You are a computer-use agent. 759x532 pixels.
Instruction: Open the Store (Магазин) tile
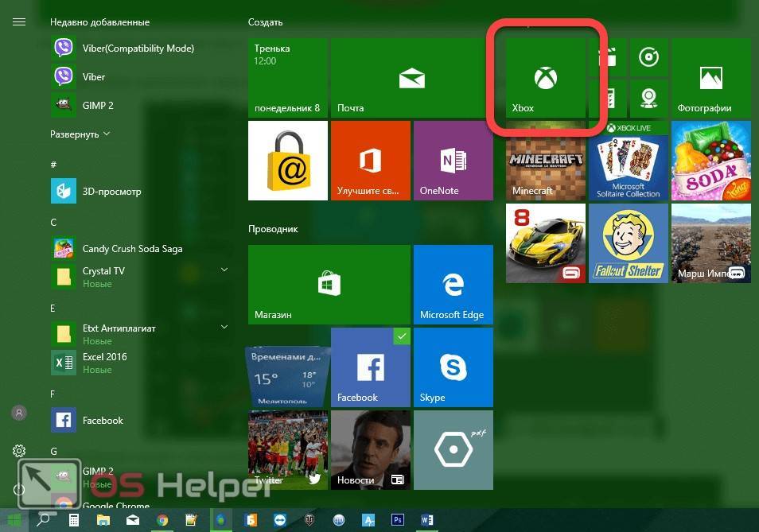click(x=329, y=285)
